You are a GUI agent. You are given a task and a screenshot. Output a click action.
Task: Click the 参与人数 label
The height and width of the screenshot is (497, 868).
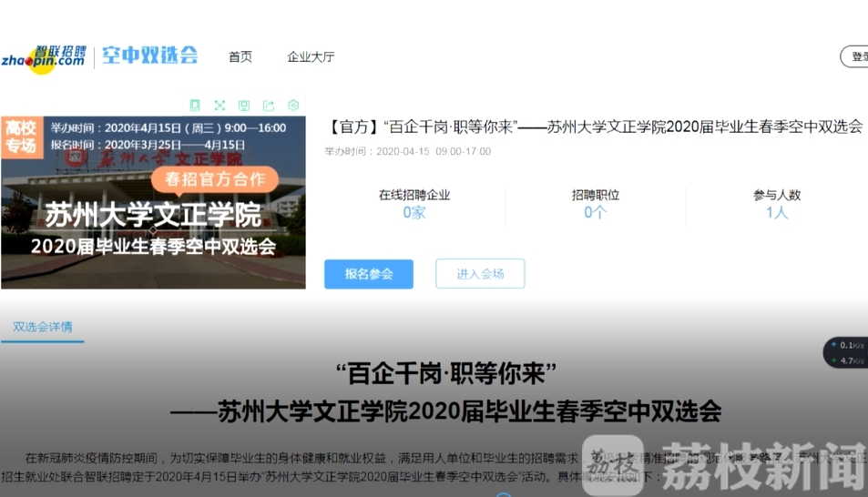[x=777, y=195]
